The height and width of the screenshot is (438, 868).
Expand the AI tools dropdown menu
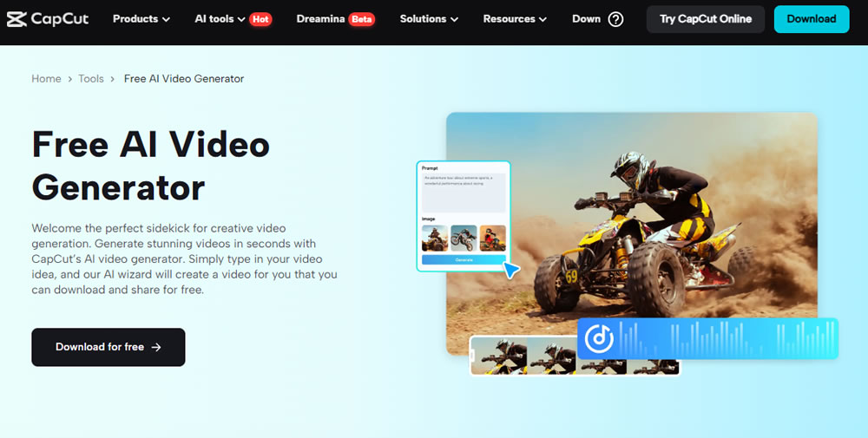pos(220,19)
